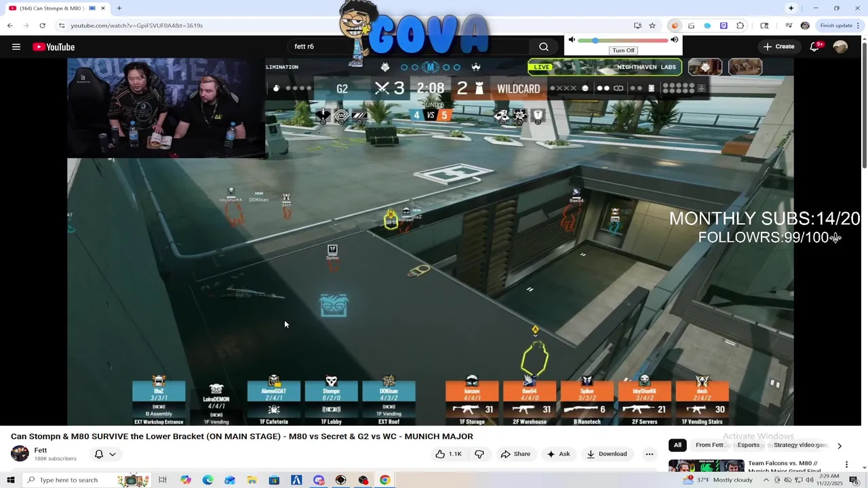The width and height of the screenshot is (868, 488).
Task: Click the install app icon in address bar
Action: [x=637, y=26]
